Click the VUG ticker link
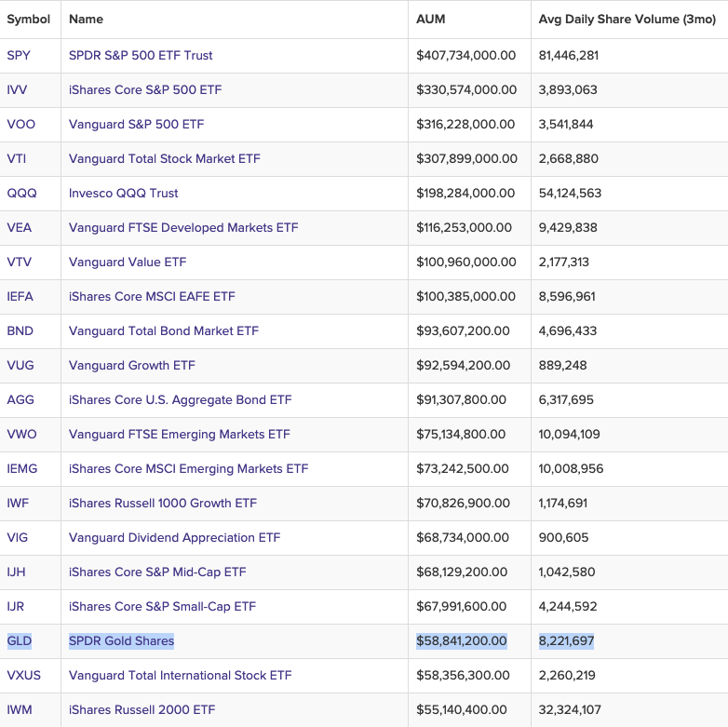 [20, 365]
